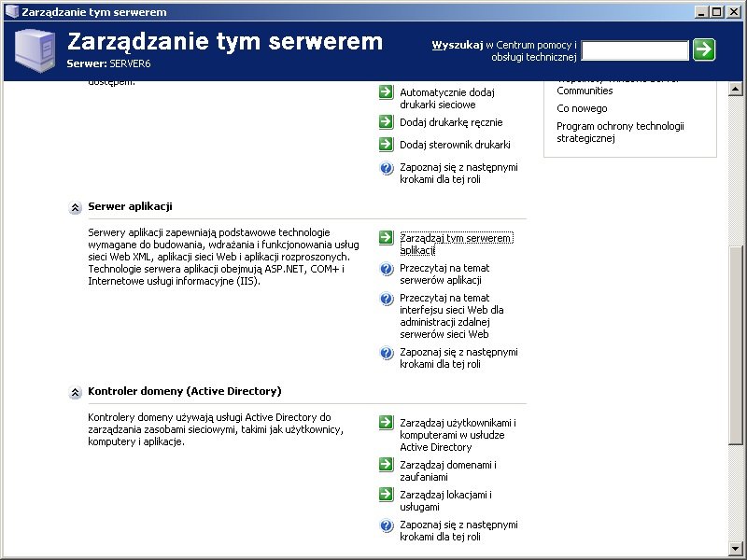Screen dimensions: 747x560
Task: Click Serwer aplikacji section heading
Action: [130, 206]
